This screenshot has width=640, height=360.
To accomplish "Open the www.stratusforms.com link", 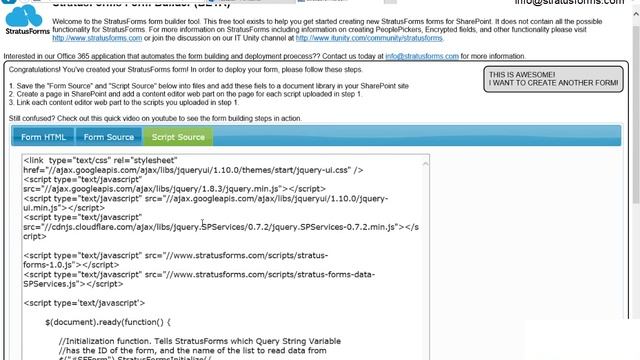I will coord(97,38).
